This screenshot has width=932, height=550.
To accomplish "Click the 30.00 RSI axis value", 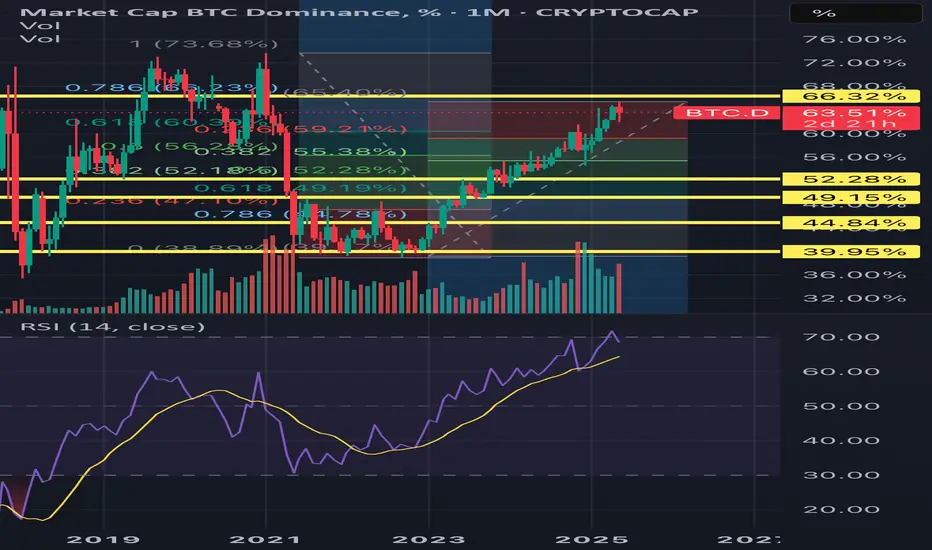I will pos(841,475).
